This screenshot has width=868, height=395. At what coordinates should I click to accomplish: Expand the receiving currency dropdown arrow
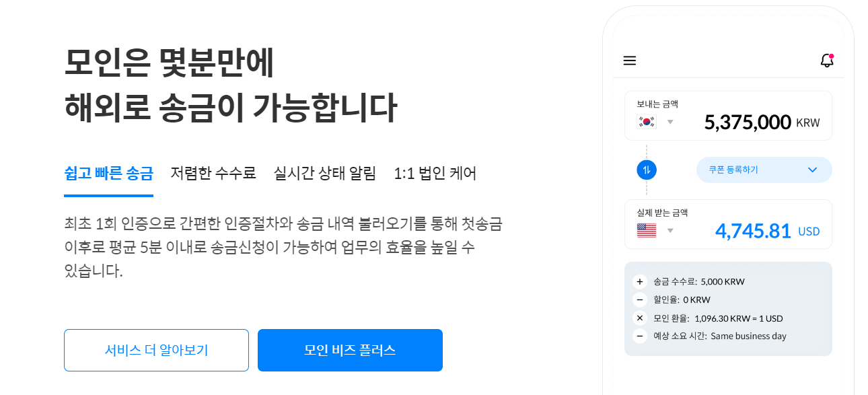click(670, 231)
